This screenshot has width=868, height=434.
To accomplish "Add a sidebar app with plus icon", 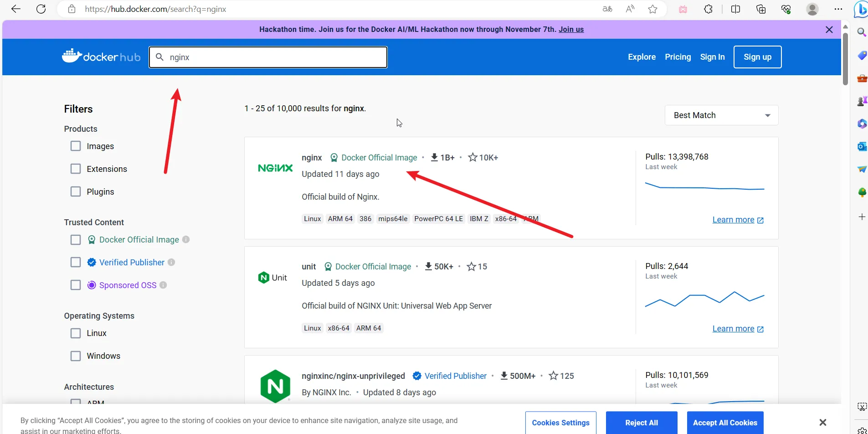I will pyautogui.click(x=862, y=217).
